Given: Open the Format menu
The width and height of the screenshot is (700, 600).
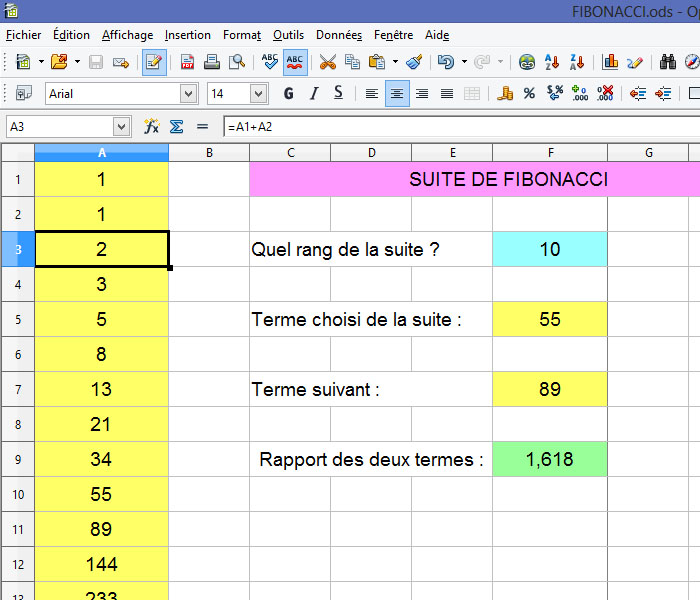Looking at the screenshot, I should (242, 35).
